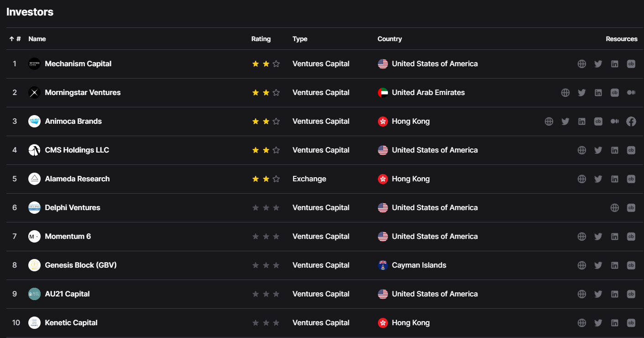Click the Country column header
This screenshot has width=644, height=338.
(389, 39)
